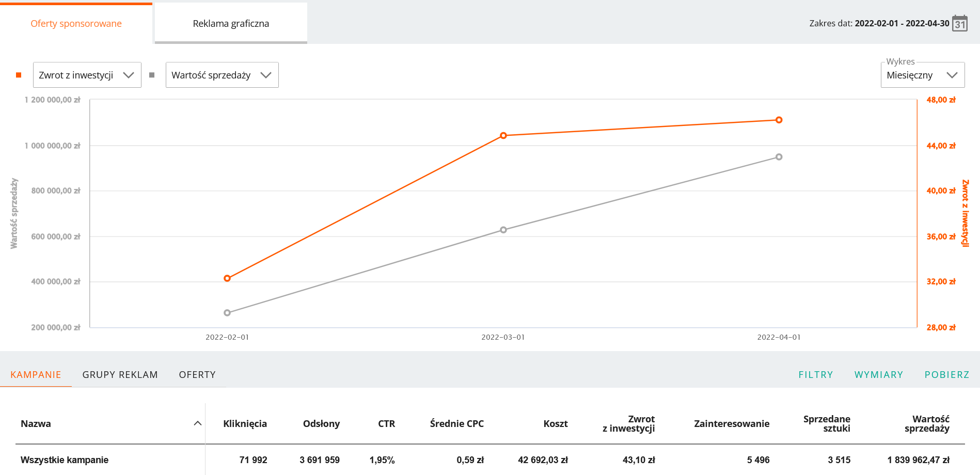980x475 pixels.
Task: Click gray data point for 2022-03-01
Action: point(503,230)
